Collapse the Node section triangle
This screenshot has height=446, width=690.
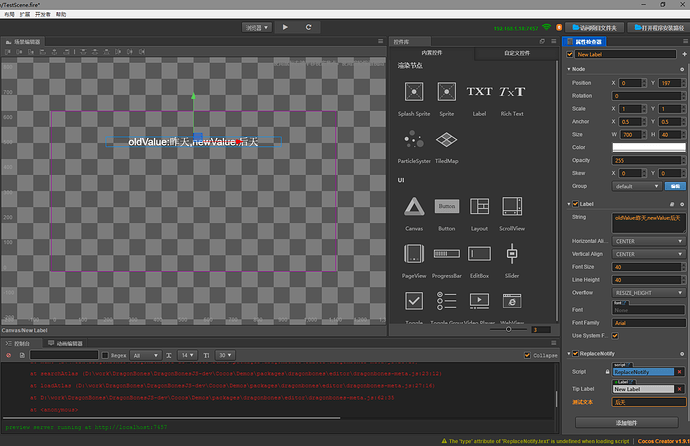pos(569,69)
